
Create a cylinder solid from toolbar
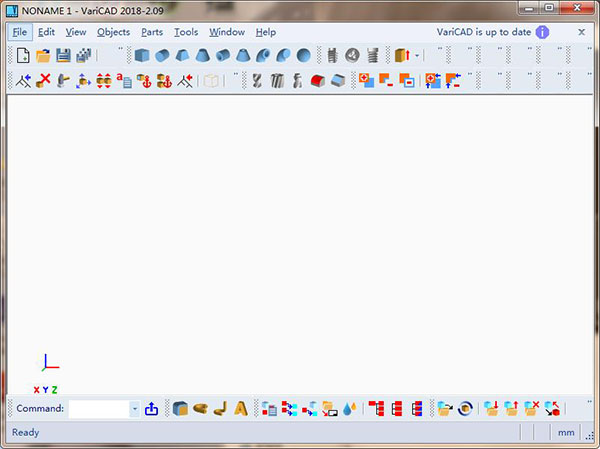(162, 55)
